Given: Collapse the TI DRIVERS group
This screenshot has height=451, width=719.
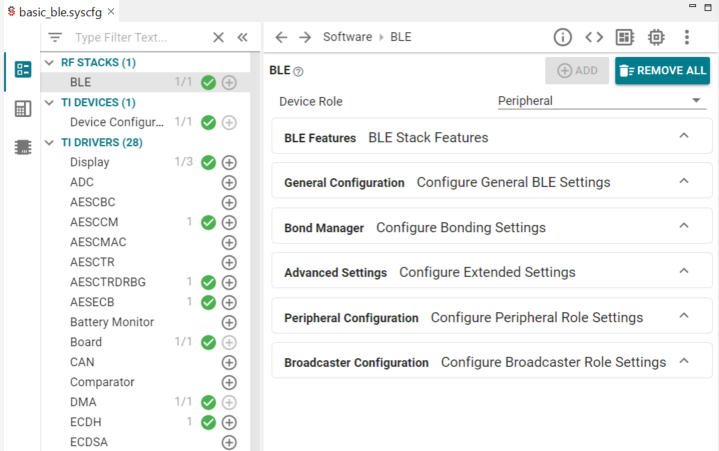Looking at the screenshot, I should (49, 143).
